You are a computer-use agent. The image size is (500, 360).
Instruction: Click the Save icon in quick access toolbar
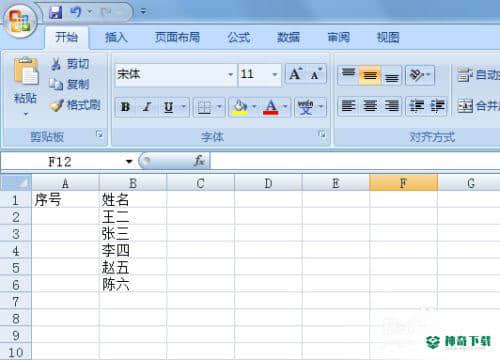click(55, 12)
